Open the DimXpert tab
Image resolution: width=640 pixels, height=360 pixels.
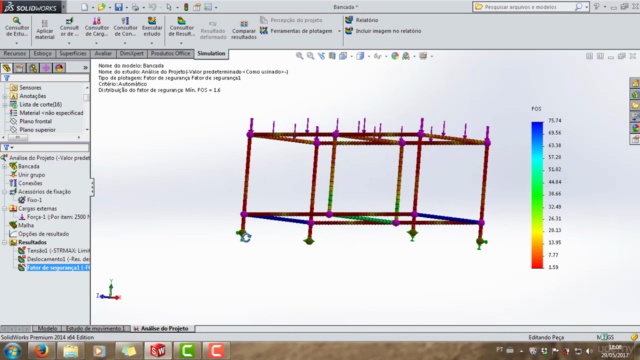(x=131, y=53)
